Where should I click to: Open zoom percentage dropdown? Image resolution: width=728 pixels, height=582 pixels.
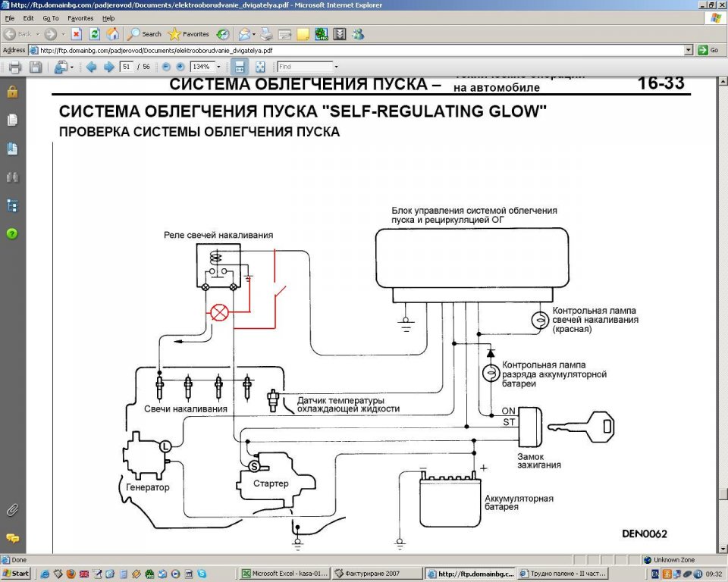tap(218, 67)
